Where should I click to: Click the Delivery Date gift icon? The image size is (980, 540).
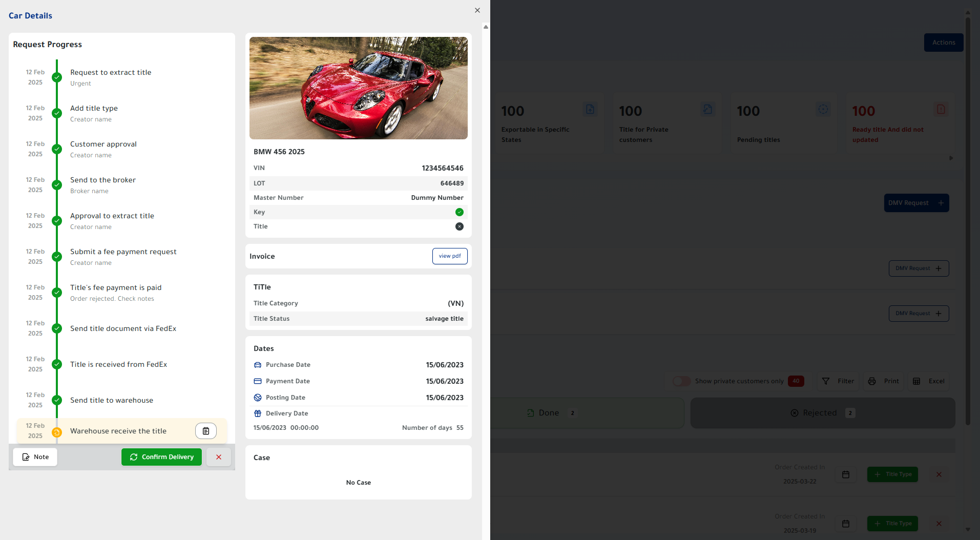[258, 413]
